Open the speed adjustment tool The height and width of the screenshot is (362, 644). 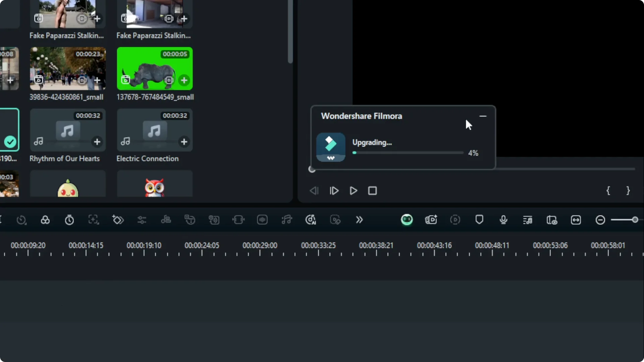pyautogui.click(x=21, y=220)
